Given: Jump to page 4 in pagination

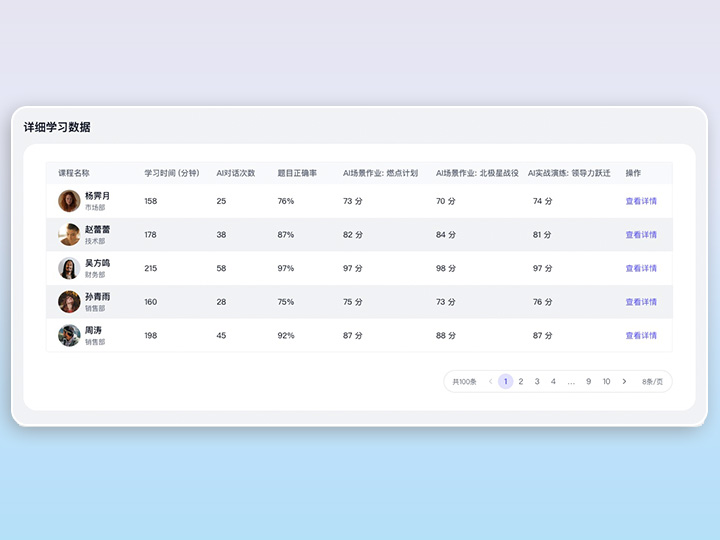Looking at the screenshot, I should click(553, 381).
